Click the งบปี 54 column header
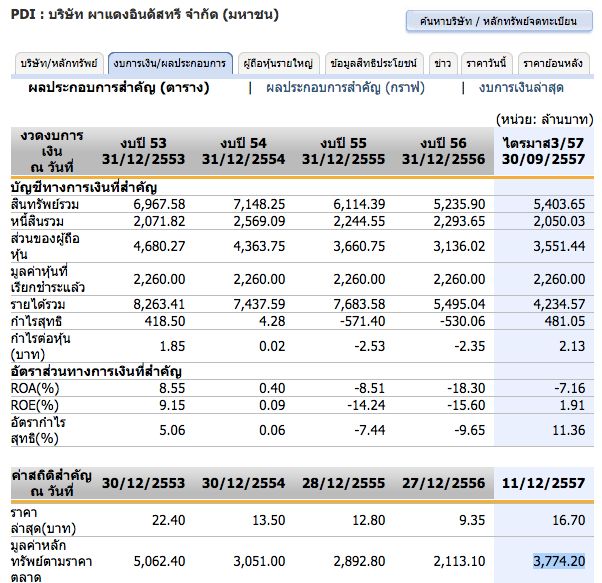Screen dimensions: 602x583 click(x=243, y=151)
